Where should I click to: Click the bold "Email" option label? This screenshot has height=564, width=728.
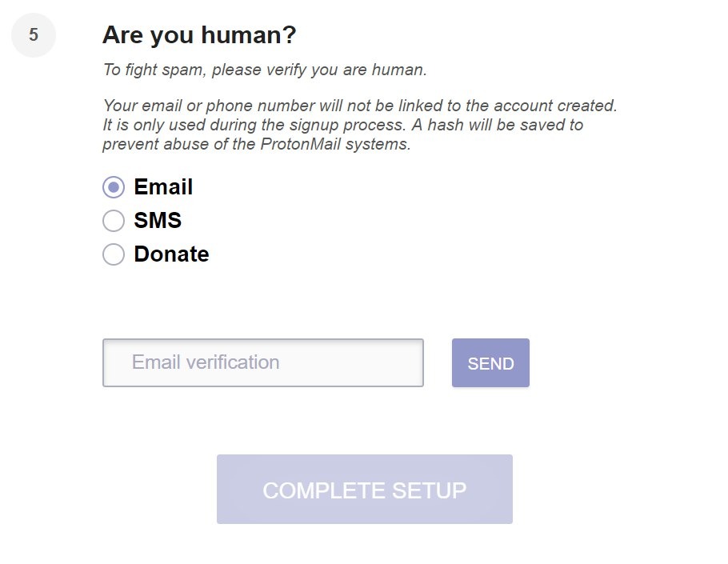coord(163,187)
